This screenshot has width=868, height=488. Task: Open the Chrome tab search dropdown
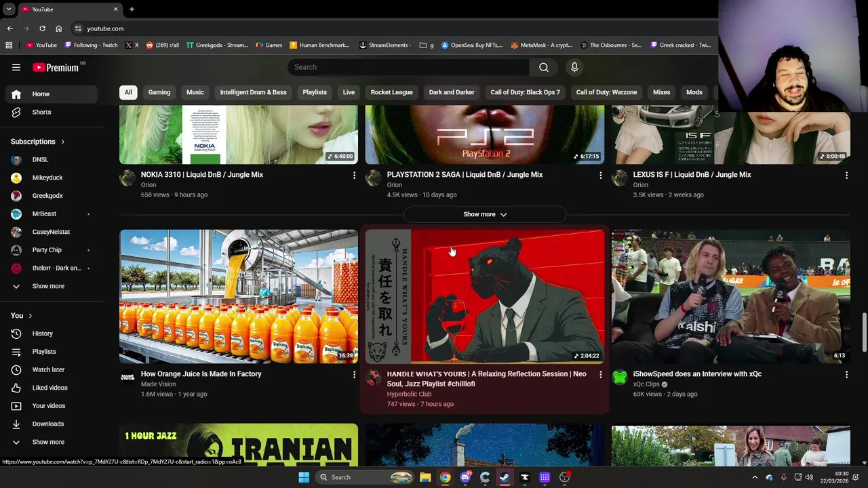[x=9, y=9]
